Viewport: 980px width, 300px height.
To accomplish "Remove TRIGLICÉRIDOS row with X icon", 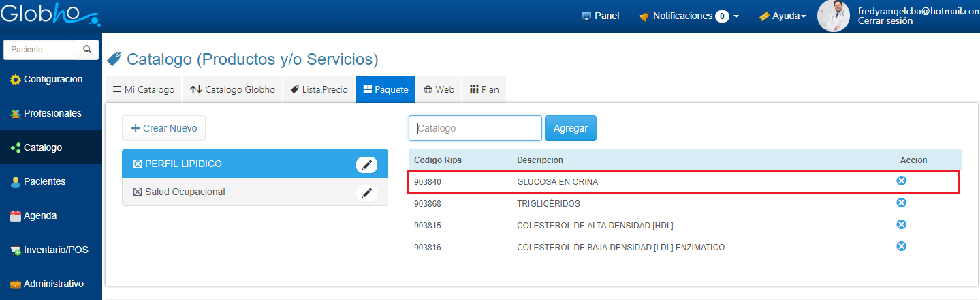I will point(901,202).
